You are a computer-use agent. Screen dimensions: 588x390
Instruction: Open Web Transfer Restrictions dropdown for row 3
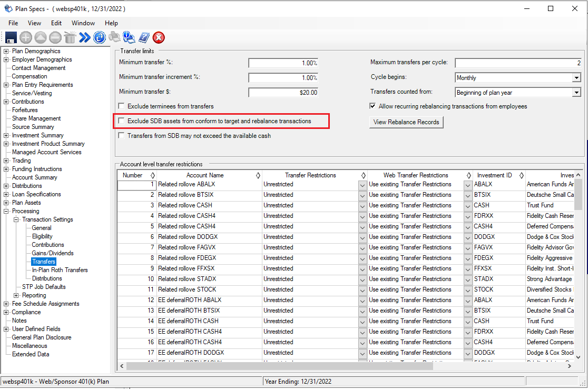468,206
